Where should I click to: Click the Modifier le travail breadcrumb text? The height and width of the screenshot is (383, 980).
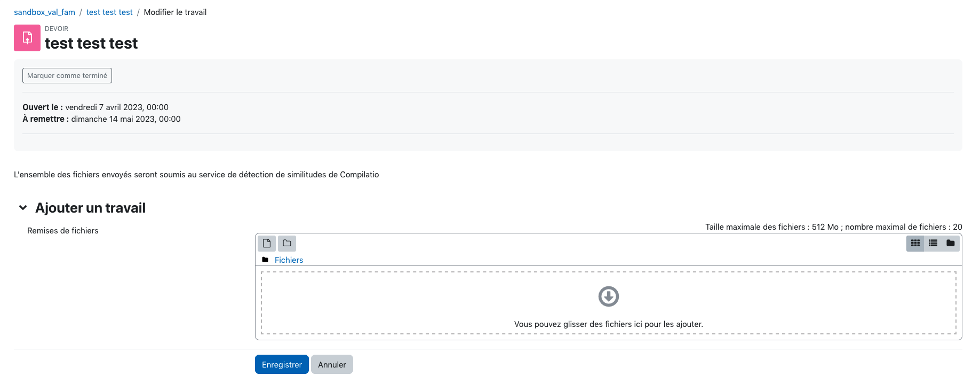[175, 12]
